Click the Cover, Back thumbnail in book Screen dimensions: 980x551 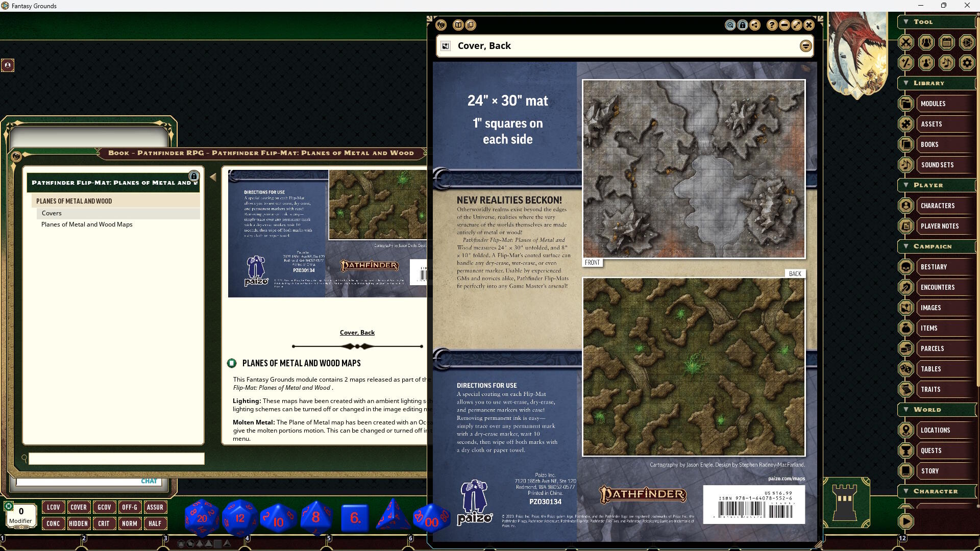(327, 234)
